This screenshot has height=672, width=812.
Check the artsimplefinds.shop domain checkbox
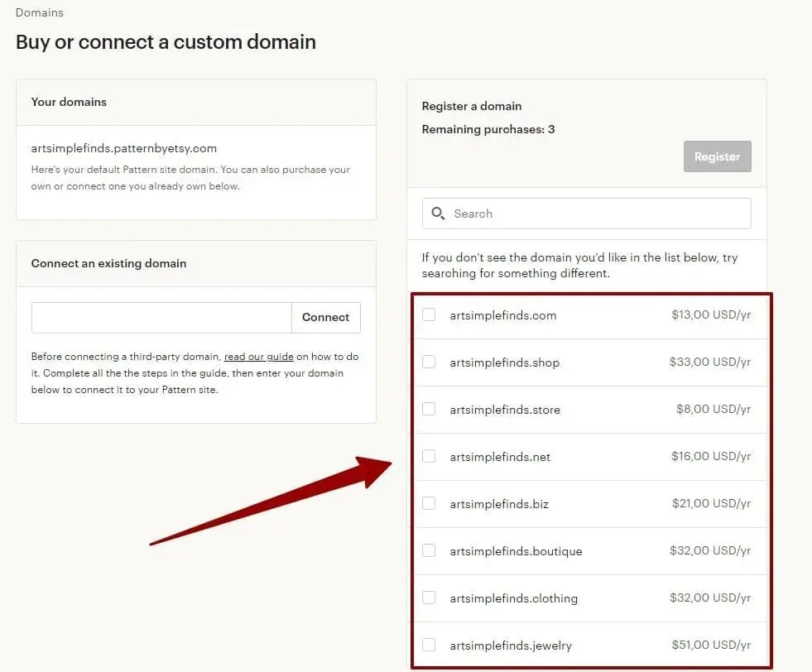click(429, 362)
